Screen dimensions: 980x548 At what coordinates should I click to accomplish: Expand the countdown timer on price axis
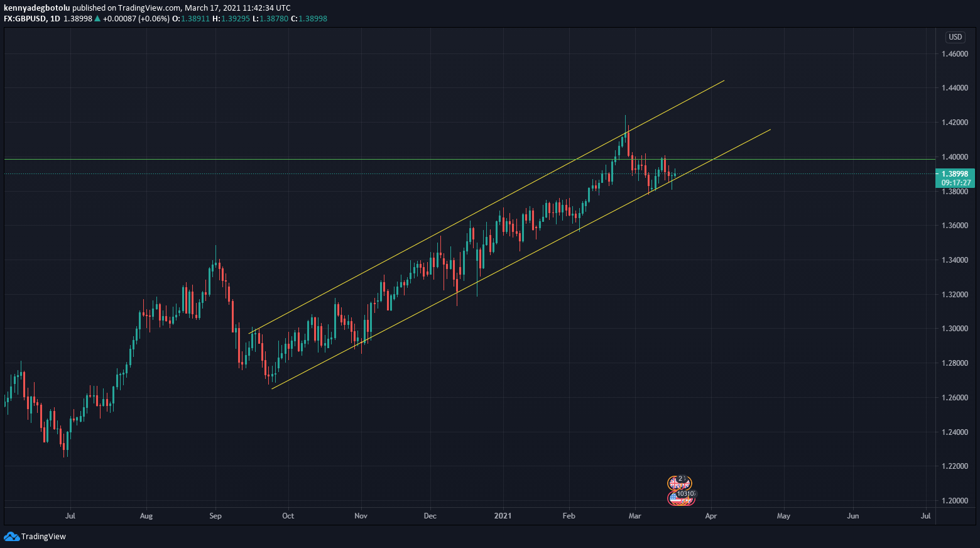tap(954, 182)
